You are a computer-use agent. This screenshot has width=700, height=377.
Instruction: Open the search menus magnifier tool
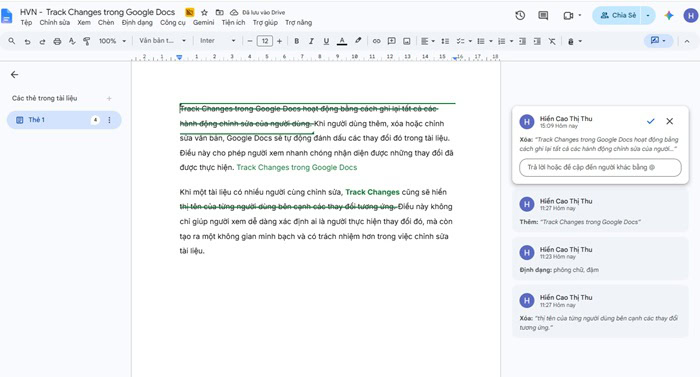pyautogui.click(x=12, y=41)
